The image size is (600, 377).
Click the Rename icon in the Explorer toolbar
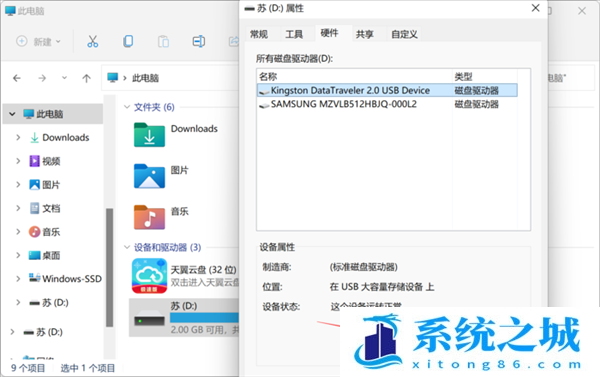tap(199, 41)
